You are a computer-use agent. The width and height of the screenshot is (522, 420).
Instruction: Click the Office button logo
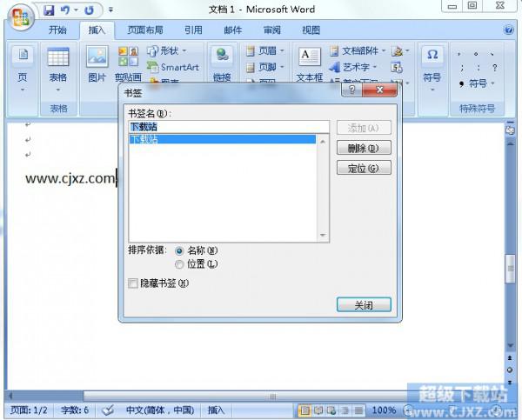(x=21, y=17)
